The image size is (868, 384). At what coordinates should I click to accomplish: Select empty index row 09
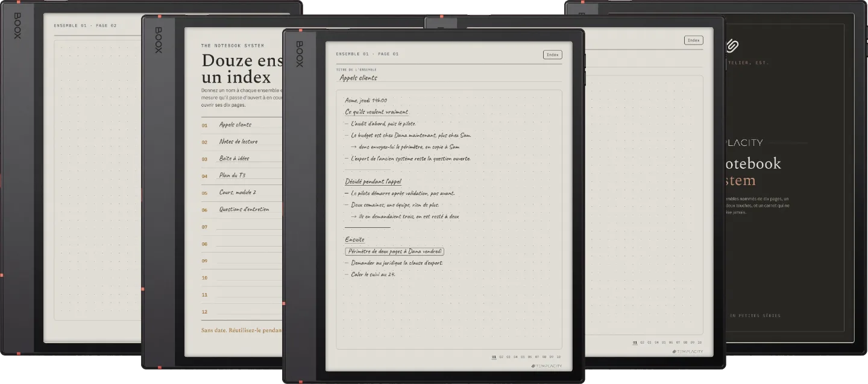[242, 261]
